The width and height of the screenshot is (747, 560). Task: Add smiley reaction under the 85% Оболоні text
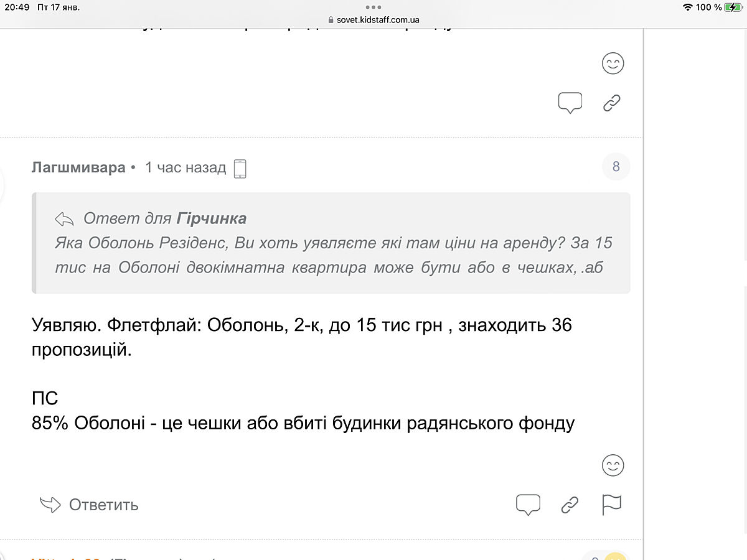613,465
